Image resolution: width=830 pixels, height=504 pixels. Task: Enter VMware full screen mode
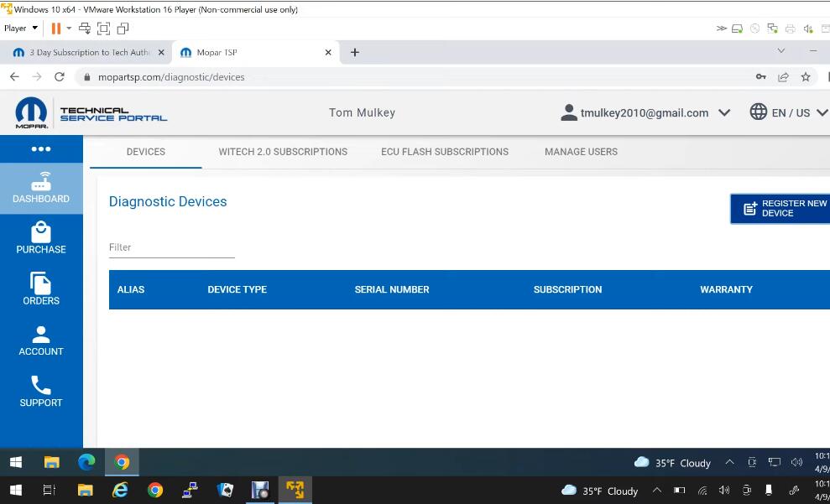tap(104, 29)
